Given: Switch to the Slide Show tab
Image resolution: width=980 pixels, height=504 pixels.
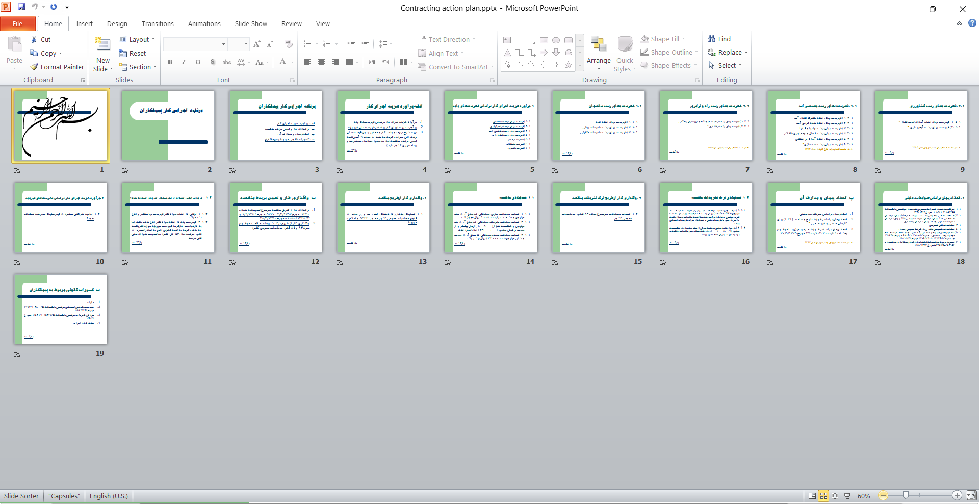Looking at the screenshot, I should 251,23.
